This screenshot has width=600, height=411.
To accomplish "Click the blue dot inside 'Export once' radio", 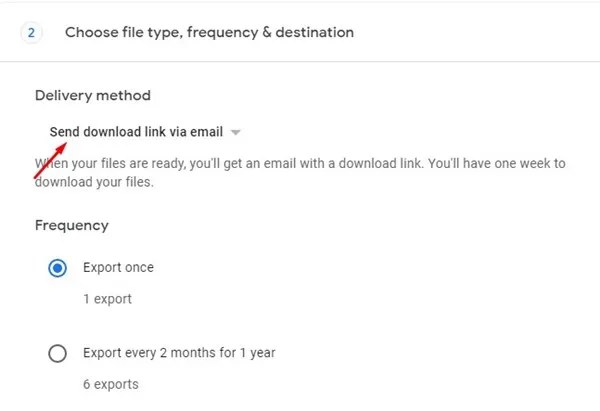I will pos(57,268).
